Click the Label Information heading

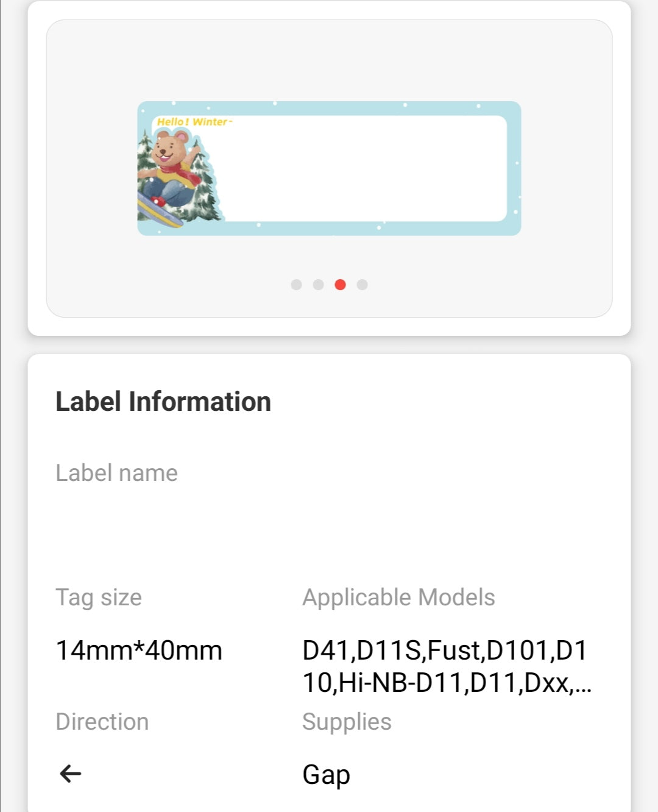(x=163, y=402)
